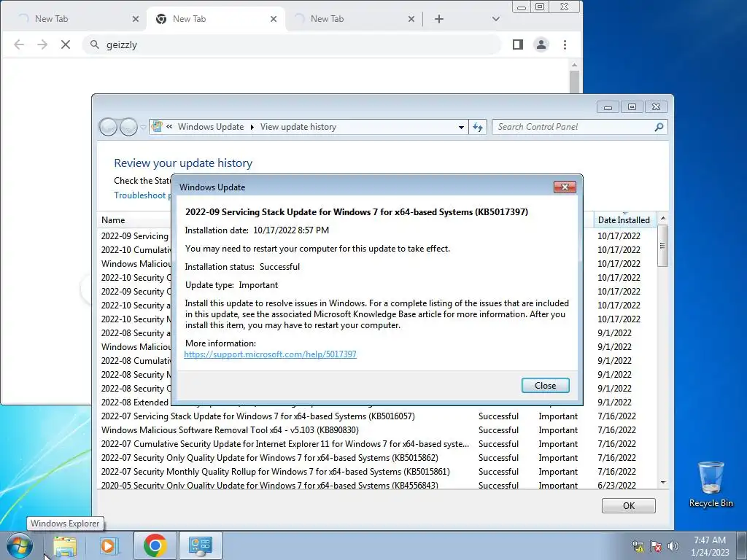
Task: Open recent pages dropdown arrow beside nav buttons
Action: point(144,127)
